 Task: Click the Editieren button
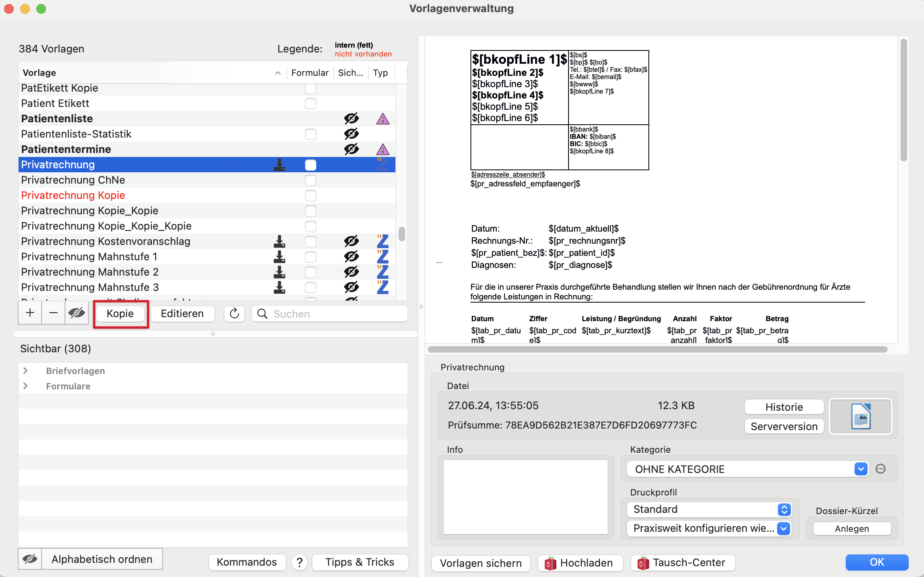[x=182, y=314]
